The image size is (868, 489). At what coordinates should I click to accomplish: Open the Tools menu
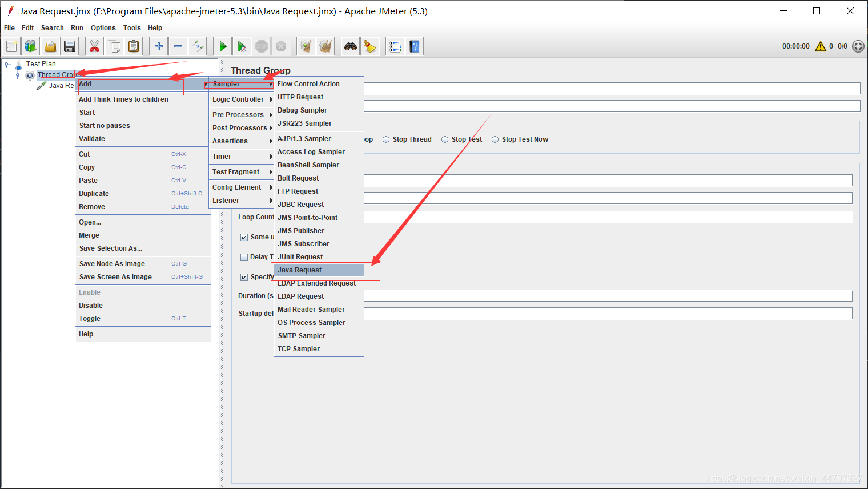(132, 28)
